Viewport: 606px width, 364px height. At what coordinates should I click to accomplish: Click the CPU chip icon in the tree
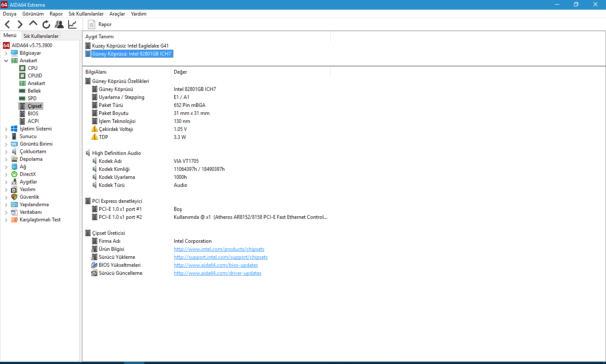(x=22, y=68)
